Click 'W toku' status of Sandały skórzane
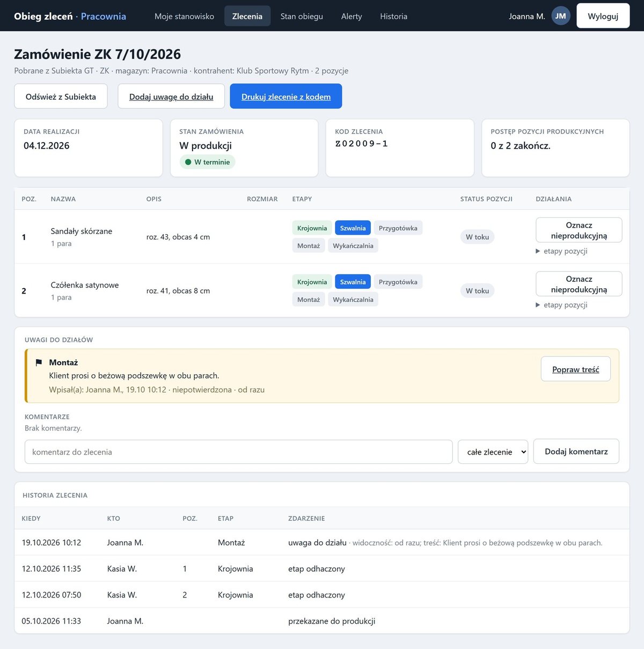The image size is (644, 649). (x=478, y=237)
